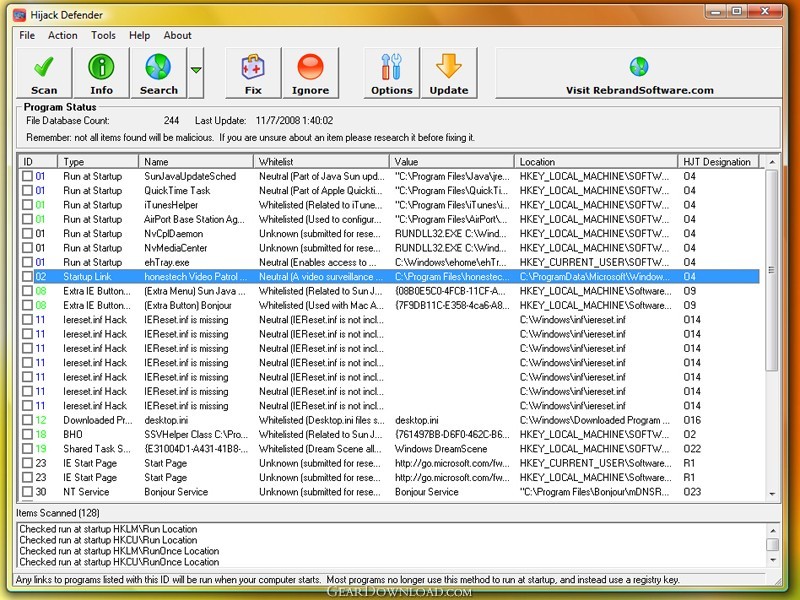Sort by the Type column header
Viewport: 800px width, 600px height.
pyautogui.click(x=98, y=162)
